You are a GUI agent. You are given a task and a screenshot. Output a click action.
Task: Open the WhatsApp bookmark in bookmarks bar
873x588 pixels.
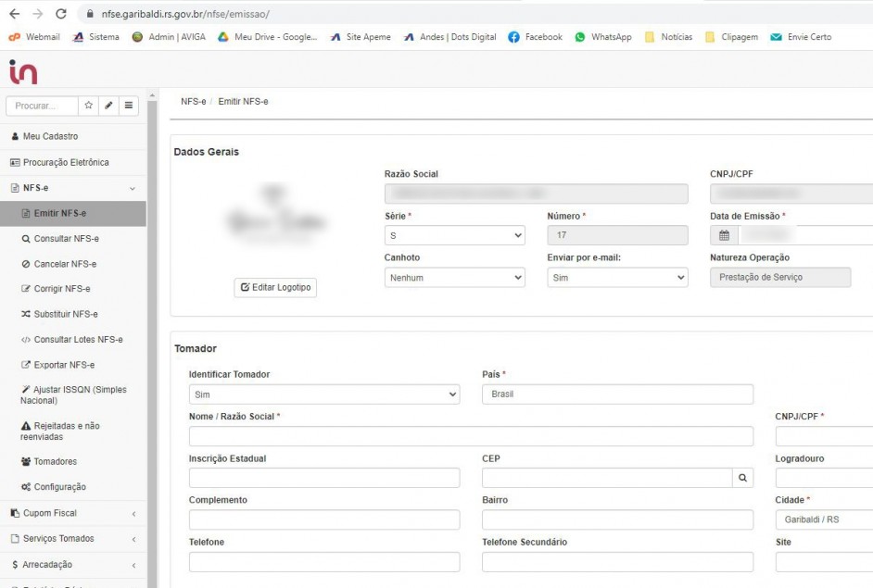[603, 37]
